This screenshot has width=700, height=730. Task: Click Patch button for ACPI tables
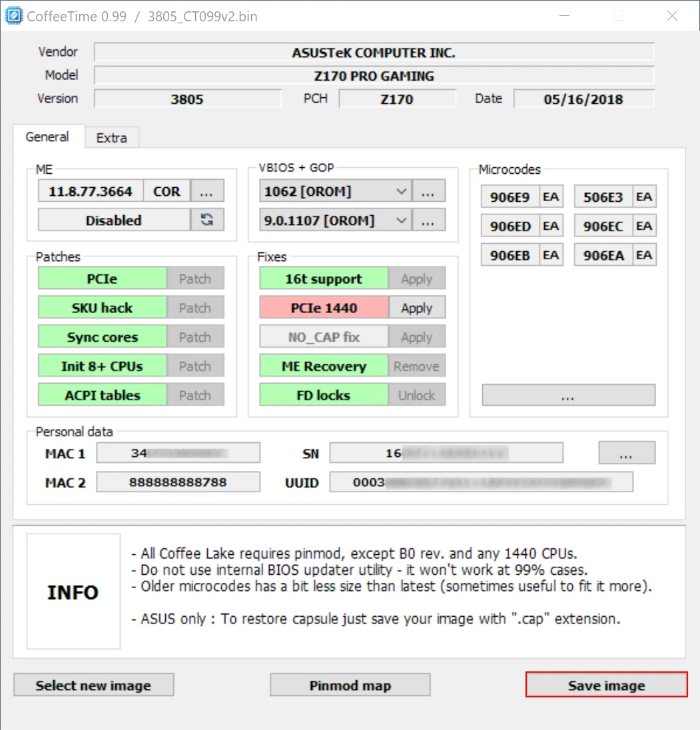point(195,395)
